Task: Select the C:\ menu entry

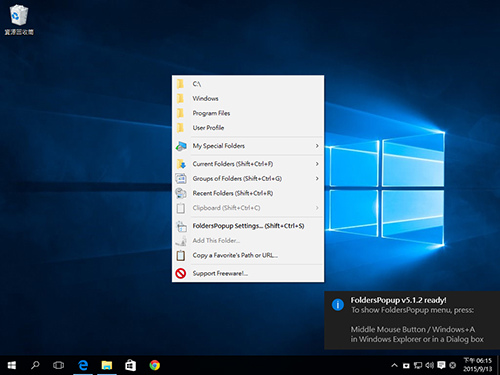Action: tap(248, 84)
